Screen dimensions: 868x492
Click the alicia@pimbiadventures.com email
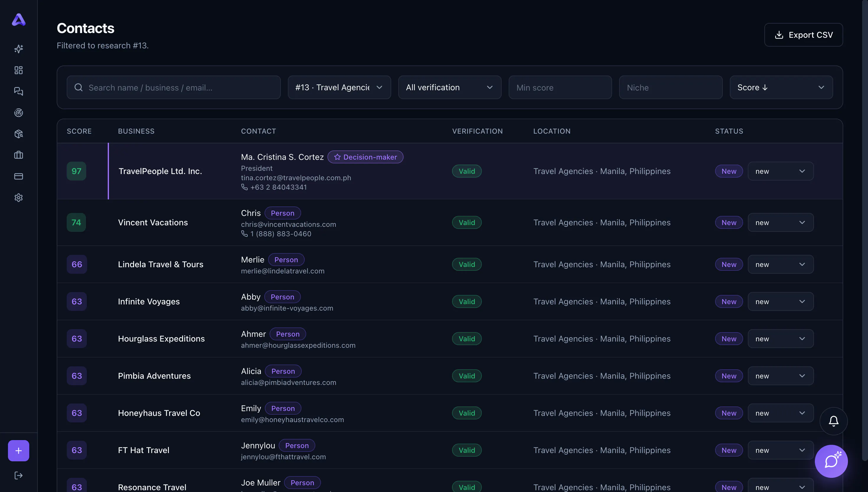coord(288,383)
